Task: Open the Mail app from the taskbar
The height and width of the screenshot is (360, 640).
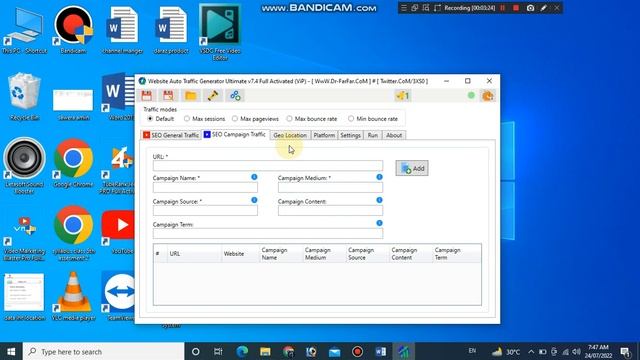Action: click(334, 351)
